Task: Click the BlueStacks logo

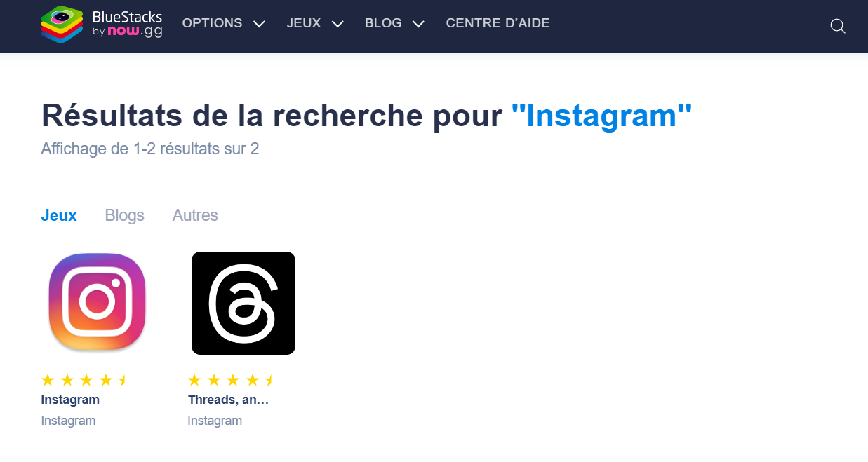Action: point(101,25)
